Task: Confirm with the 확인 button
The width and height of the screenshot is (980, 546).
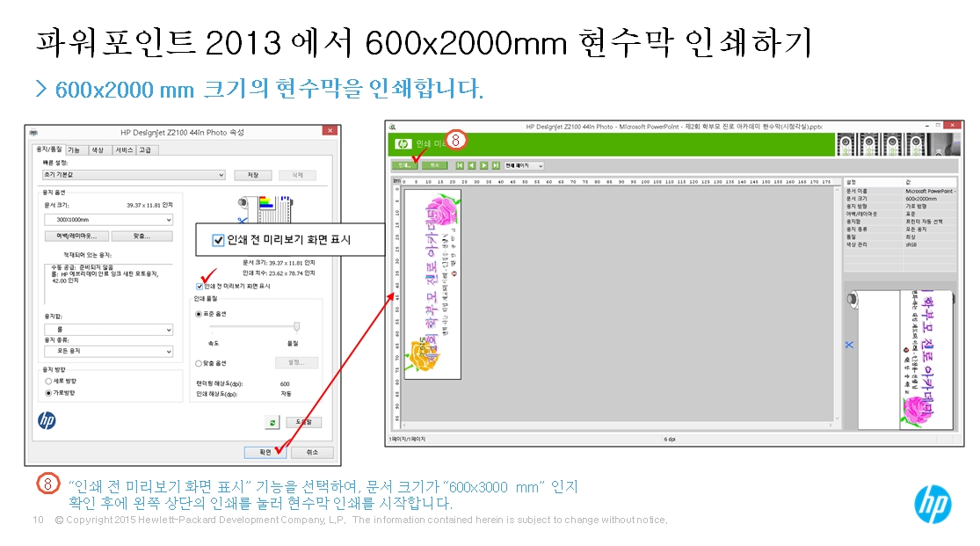Action: coord(265,452)
